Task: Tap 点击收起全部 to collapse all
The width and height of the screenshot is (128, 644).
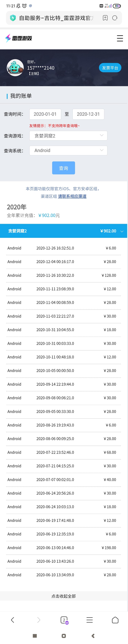Action: pos(64,596)
